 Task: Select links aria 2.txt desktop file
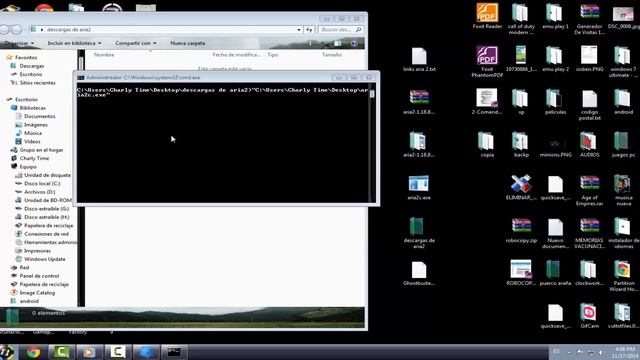click(x=419, y=60)
